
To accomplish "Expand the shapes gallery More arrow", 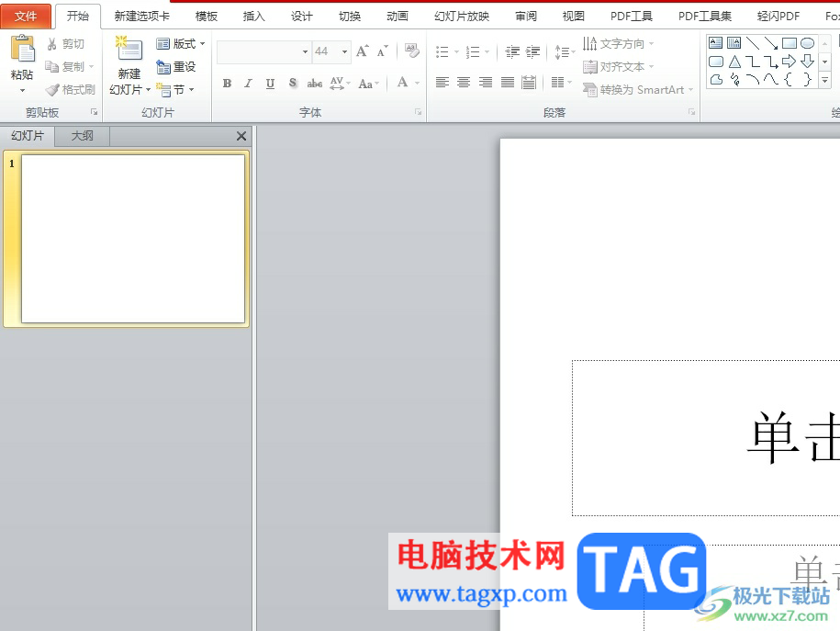I will click(x=825, y=80).
